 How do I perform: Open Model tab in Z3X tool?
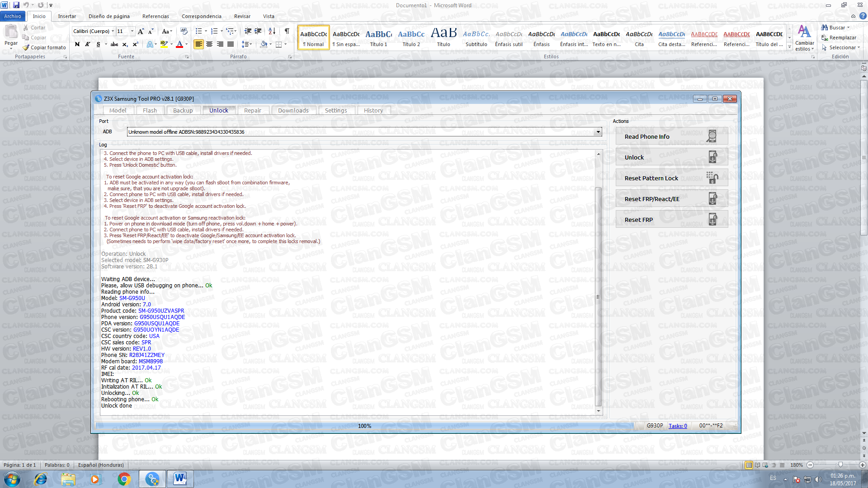[118, 110]
